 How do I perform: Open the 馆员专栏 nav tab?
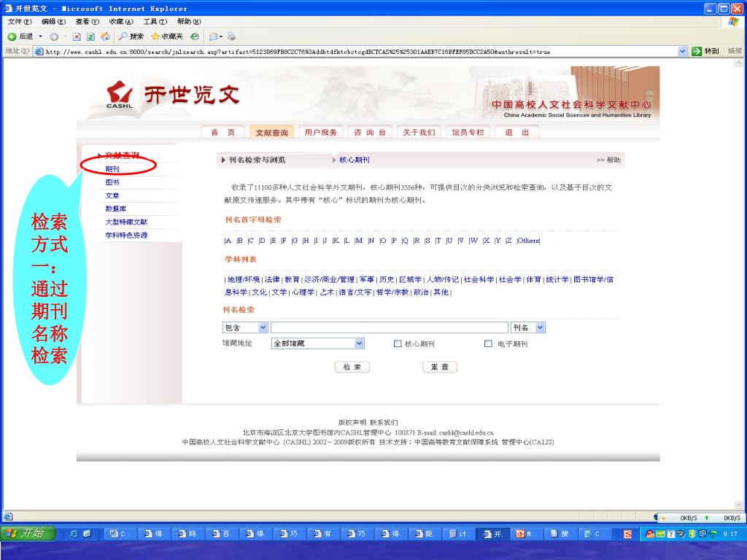click(468, 133)
